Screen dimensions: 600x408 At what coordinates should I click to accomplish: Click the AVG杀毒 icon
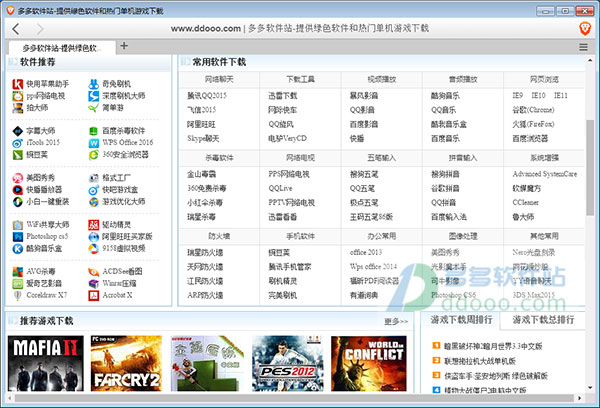pyautogui.click(x=18, y=272)
